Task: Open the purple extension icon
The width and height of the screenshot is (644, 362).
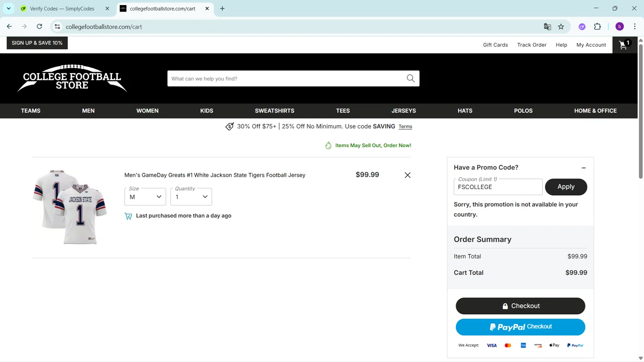Action: 582,27
